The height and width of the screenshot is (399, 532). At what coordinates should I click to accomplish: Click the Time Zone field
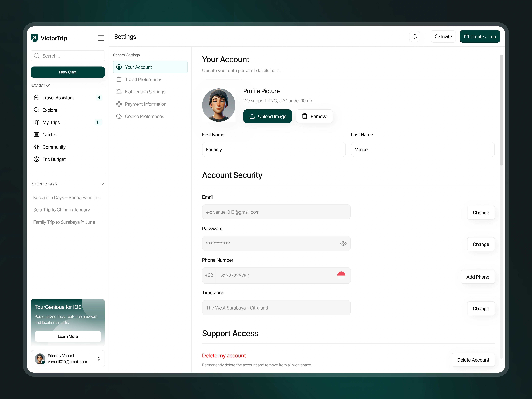276,308
